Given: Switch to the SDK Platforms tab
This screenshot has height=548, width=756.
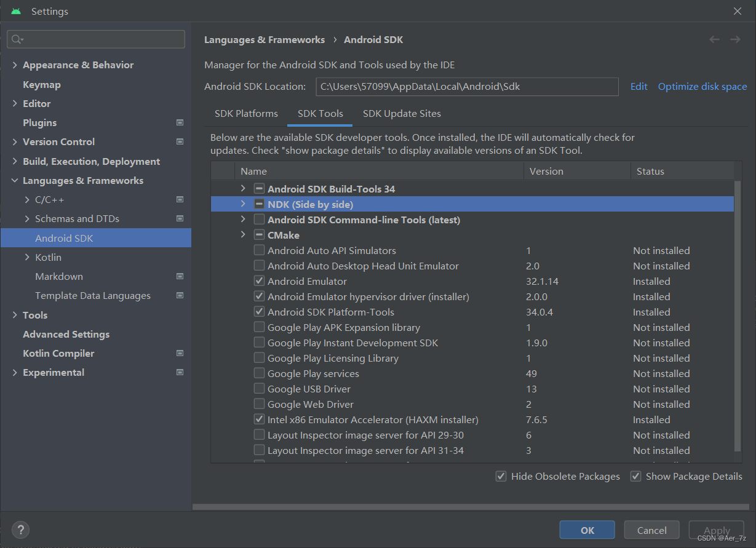Looking at the screenshot, I should (246, 113).
